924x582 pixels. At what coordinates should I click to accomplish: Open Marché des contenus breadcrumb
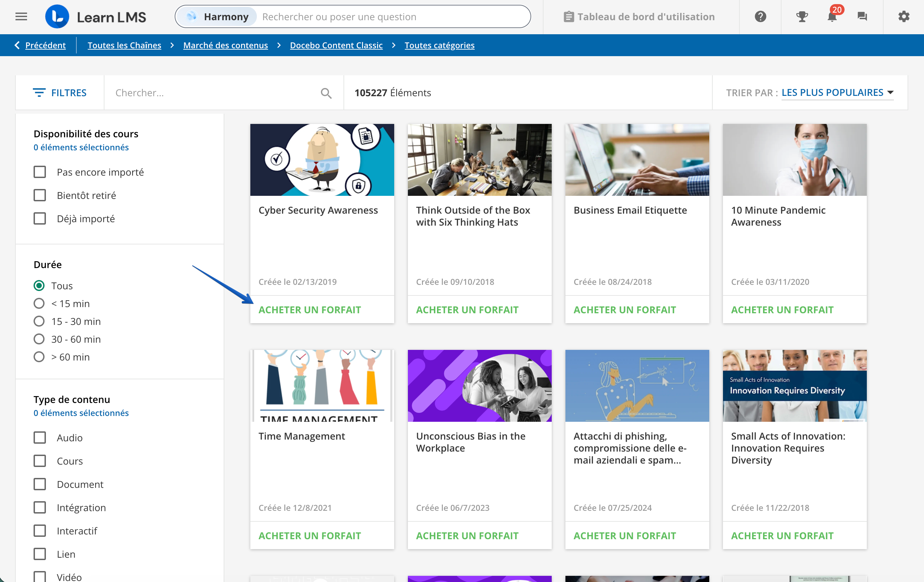[x=225, y=45]
